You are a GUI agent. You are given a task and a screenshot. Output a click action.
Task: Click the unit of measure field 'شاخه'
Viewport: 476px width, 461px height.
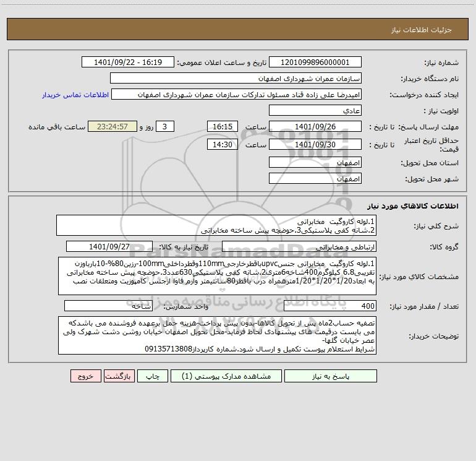point(108,306)
